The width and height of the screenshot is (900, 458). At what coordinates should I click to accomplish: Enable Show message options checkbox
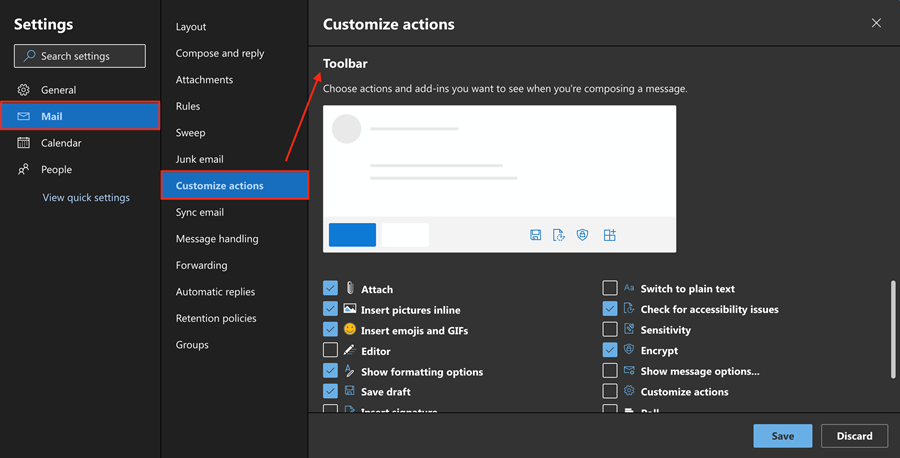(x=610, y=370)
